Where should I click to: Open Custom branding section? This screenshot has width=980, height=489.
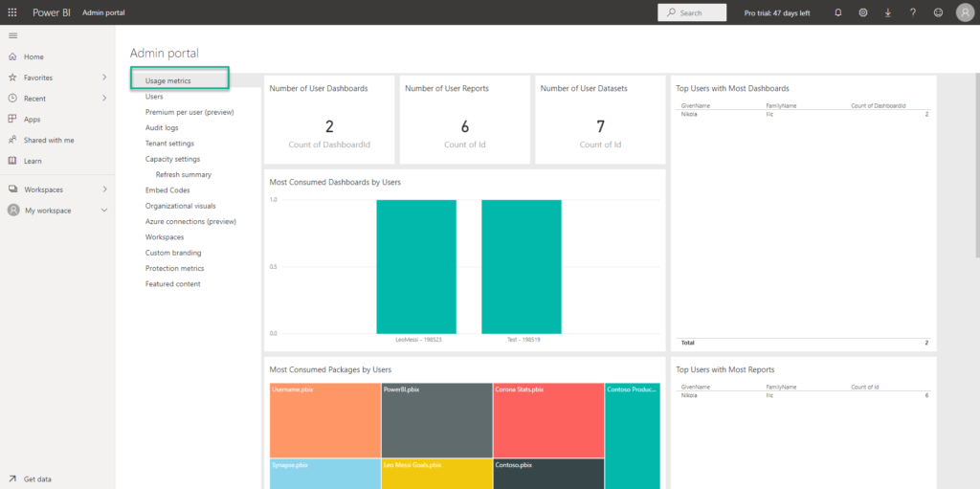tap(173, 253)
